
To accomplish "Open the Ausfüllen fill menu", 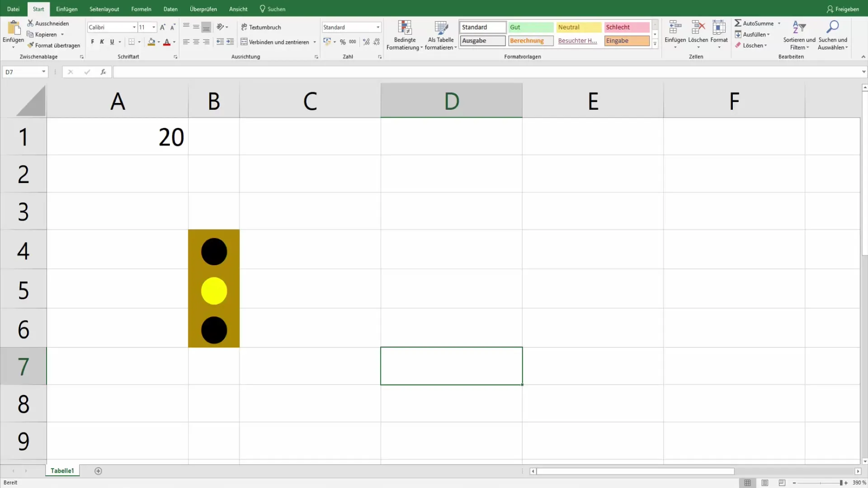I will 752,34.
